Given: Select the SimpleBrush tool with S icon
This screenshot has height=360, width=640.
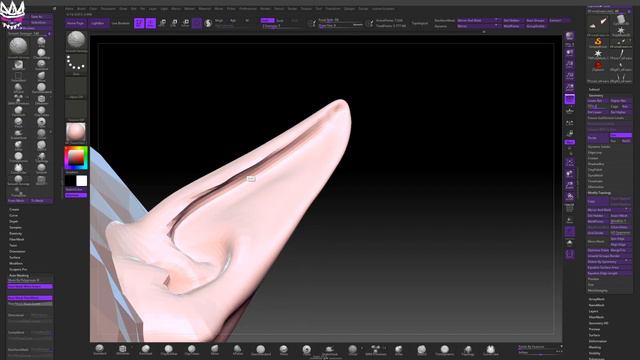Looking at the screenshot, I should [598, 42].
